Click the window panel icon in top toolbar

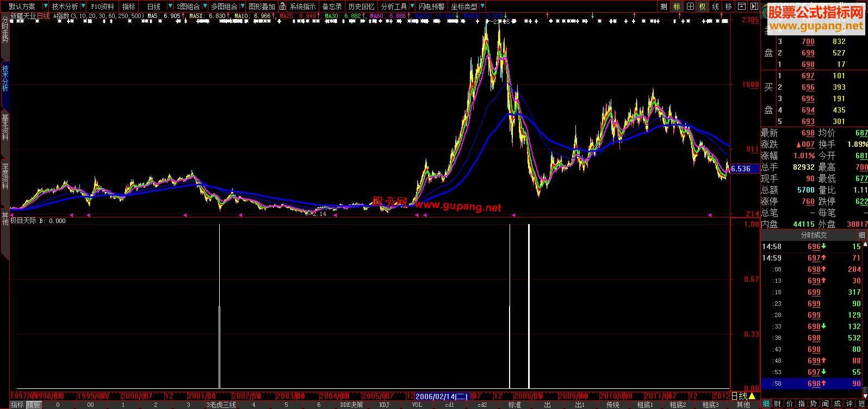741,7
